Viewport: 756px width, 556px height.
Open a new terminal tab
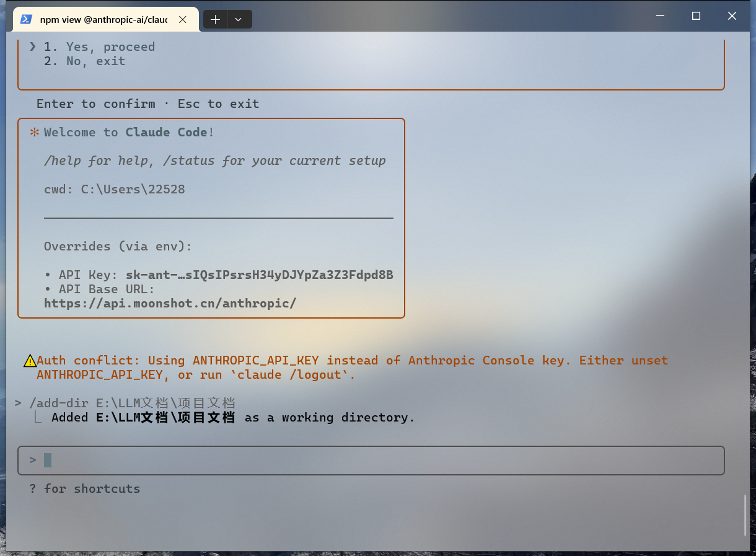click(x=215, y=19)
